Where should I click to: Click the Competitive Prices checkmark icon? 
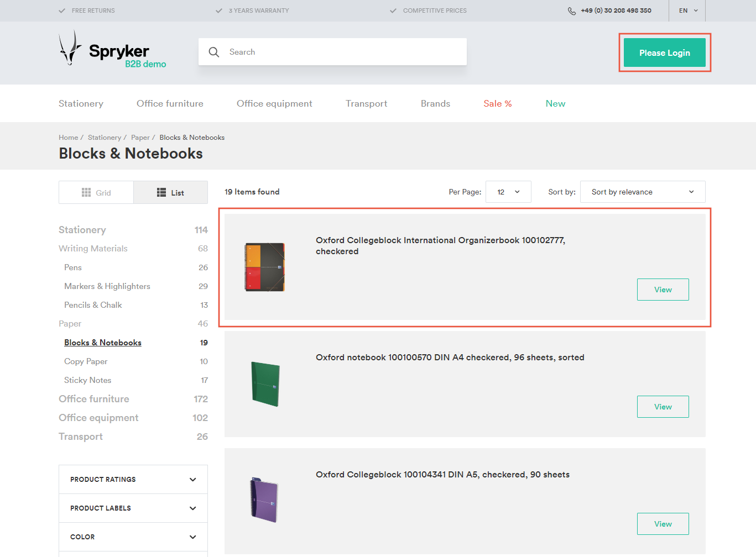click(x=393, y=10)
